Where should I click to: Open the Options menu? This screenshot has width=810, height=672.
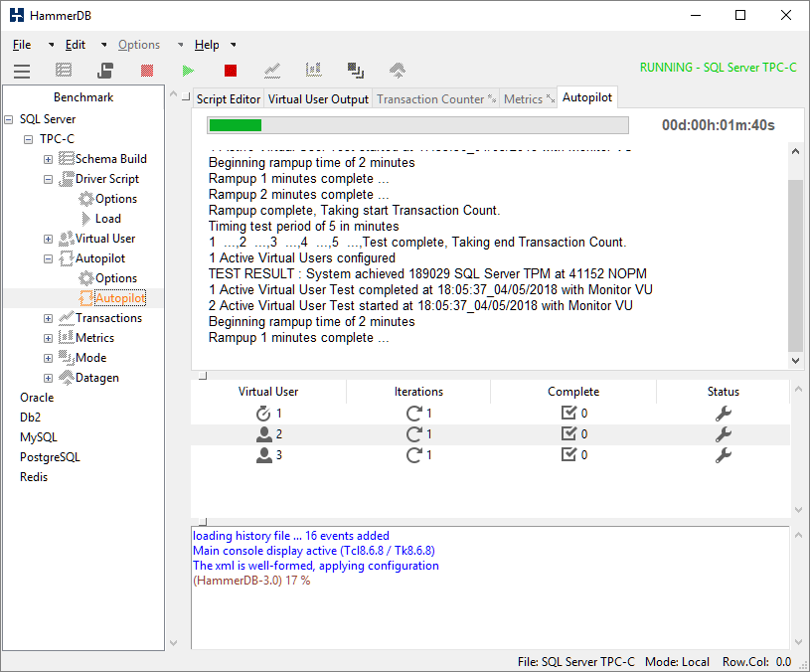[x=139, y=45]
